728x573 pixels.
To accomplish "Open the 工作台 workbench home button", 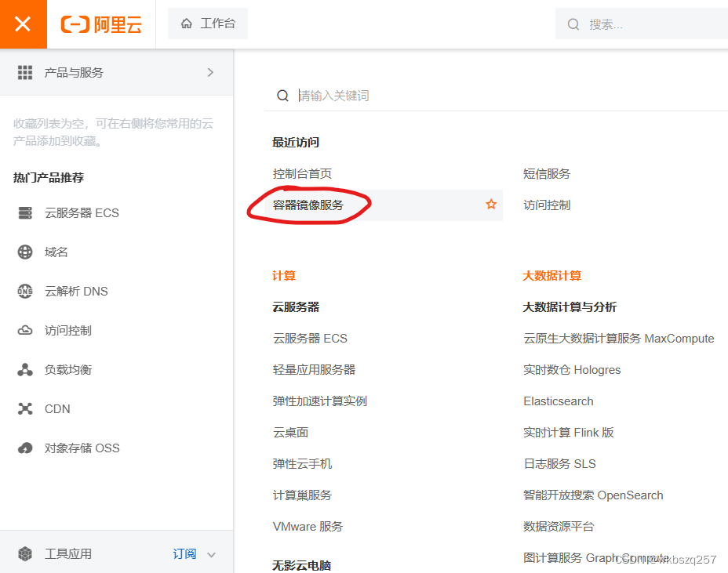I will click(208, 24).
